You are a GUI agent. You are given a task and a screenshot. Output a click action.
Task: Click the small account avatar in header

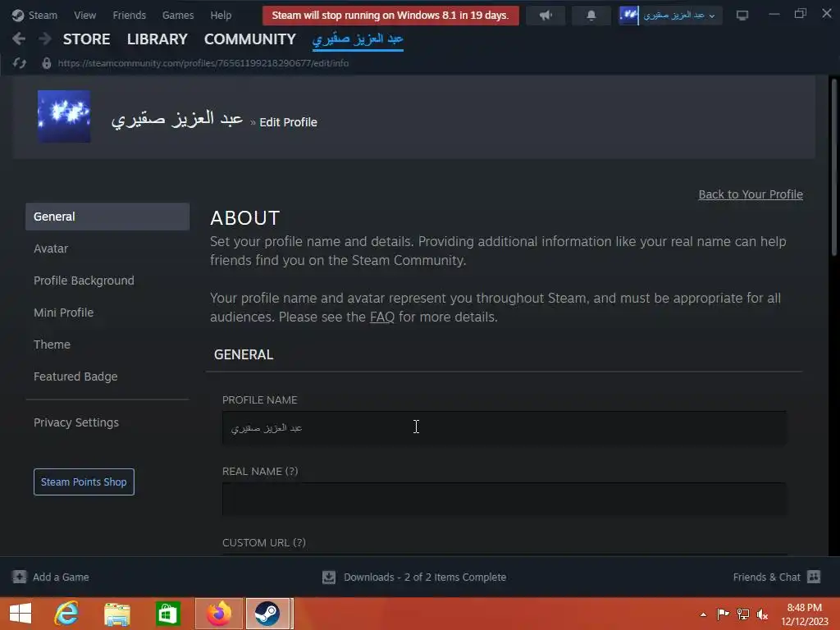tap(629, 15)
